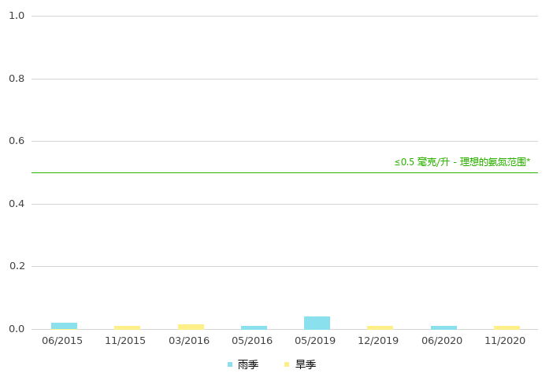Image resolution: width=553 pixels, height=392 pixels.
Task: Toggle the 雨季 series legend label
Action: (x=248, y=364)
